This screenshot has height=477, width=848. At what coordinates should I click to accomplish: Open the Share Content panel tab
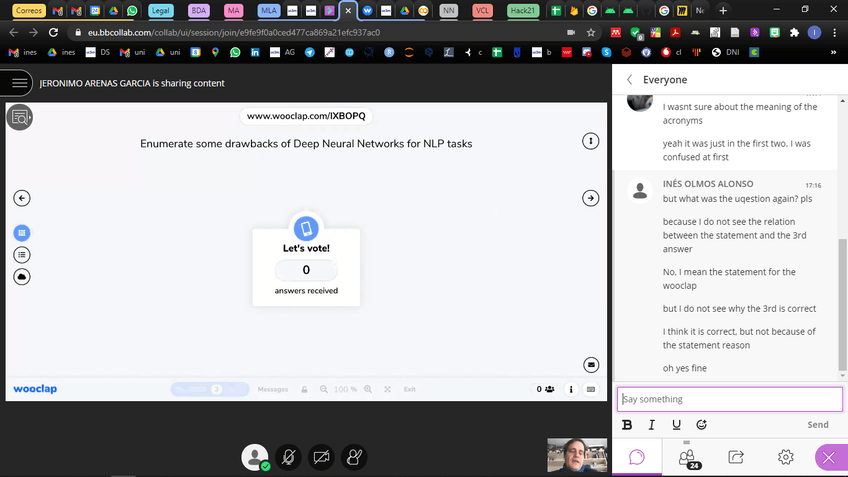[736, 457]
